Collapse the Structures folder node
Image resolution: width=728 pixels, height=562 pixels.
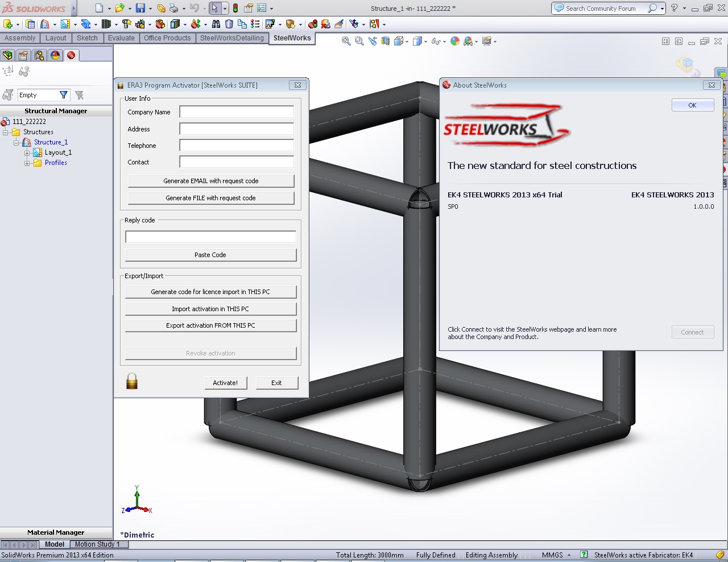[6, 132]
